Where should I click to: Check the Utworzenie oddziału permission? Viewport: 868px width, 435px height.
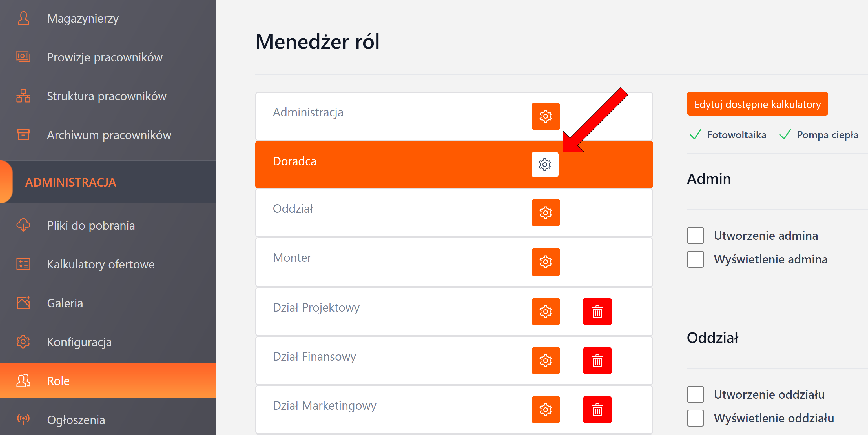click(x=695, y=394)
